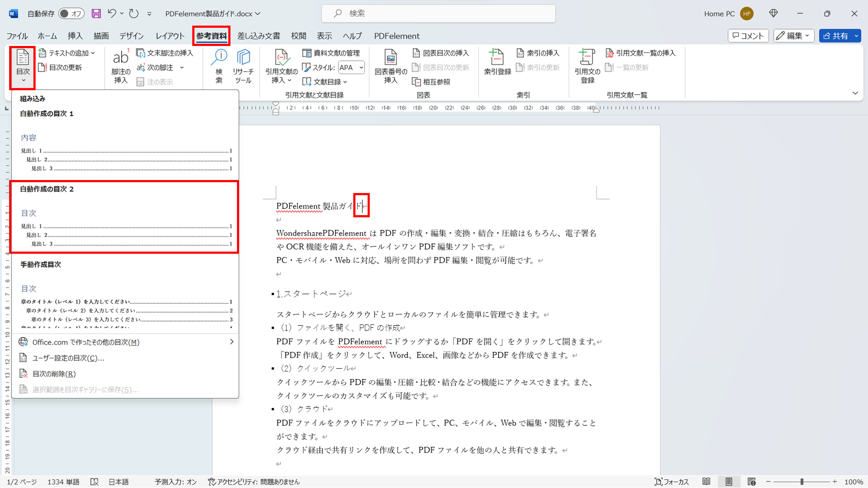
Task: Open the 検索 lookup tool
Action: (219, 66)
